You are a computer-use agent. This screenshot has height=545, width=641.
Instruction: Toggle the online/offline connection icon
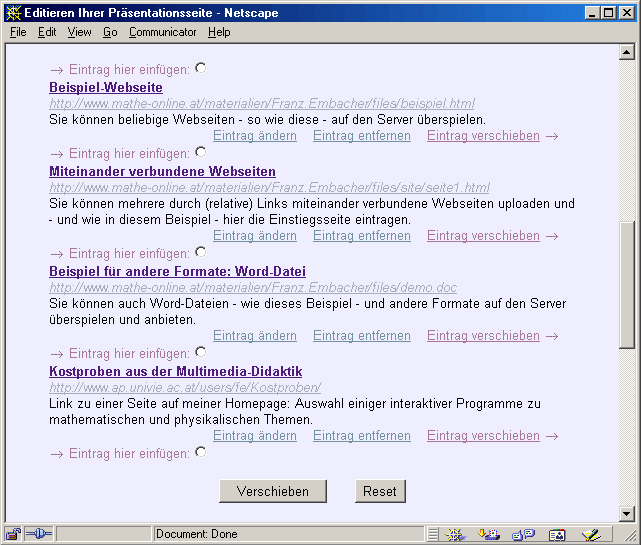point(37,534)
